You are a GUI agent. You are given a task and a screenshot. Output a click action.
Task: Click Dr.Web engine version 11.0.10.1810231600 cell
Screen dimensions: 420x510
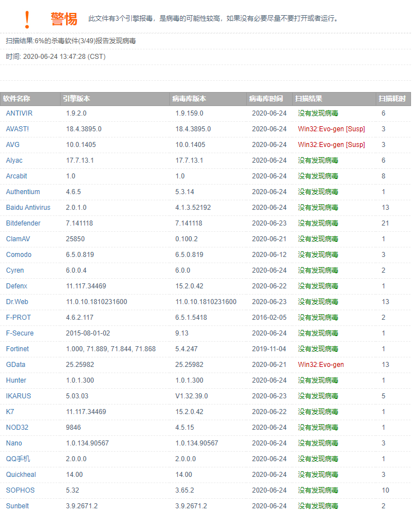(x=96, y=302)
